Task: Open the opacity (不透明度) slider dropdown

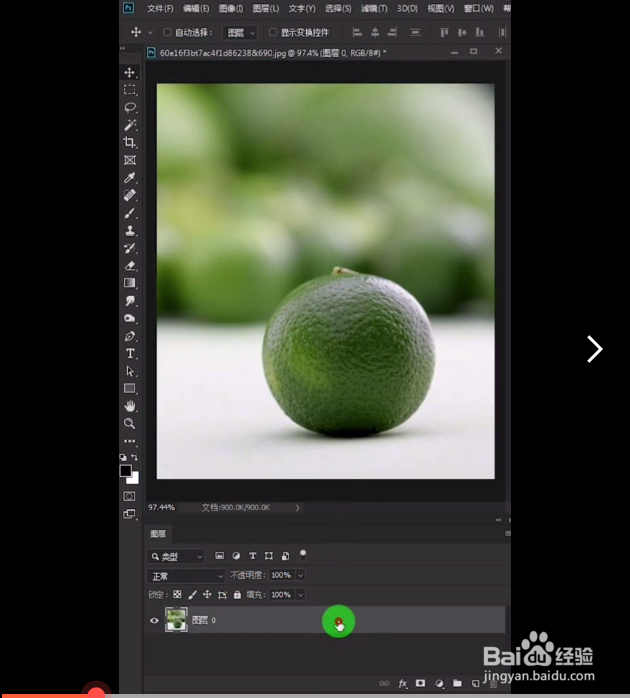Action: point(301,575)
